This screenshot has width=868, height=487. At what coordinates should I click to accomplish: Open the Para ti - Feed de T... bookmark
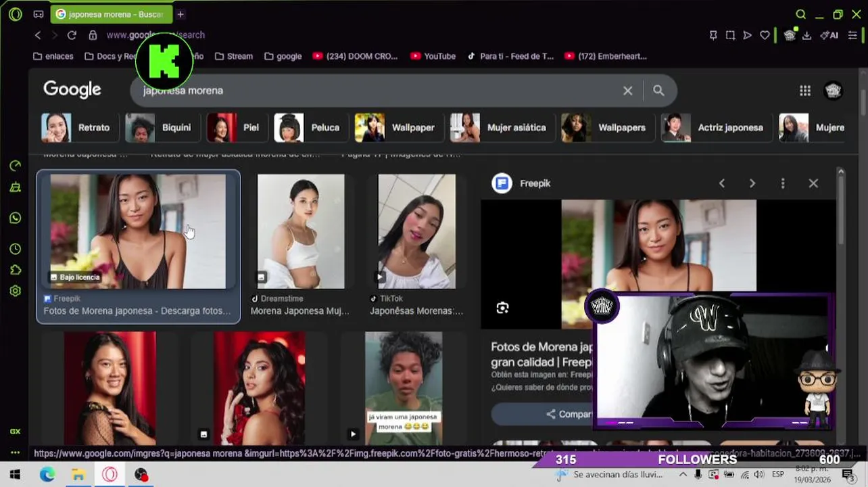(x=510, y=56)
